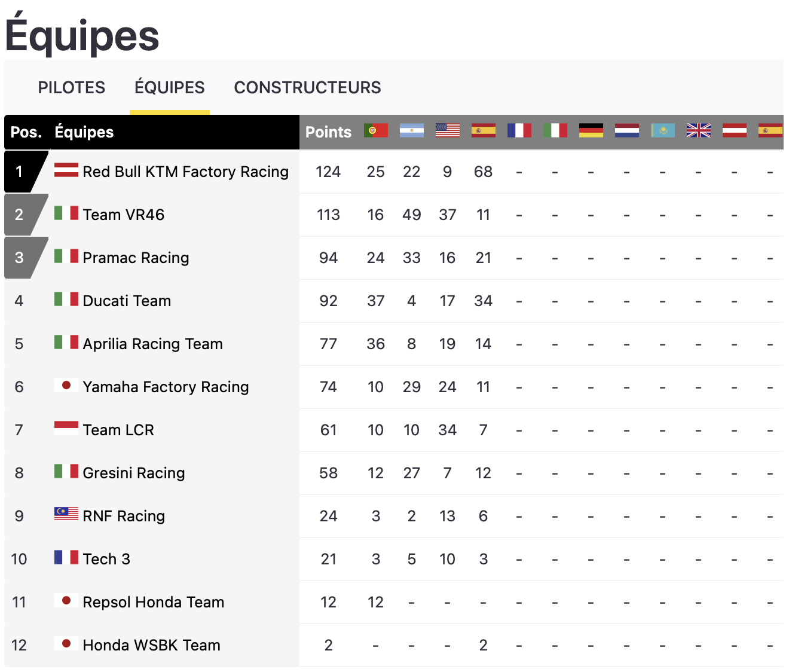
Task: Click the Japanese flag beside Yamaha Factory Racing
Action: click(66, 385)
